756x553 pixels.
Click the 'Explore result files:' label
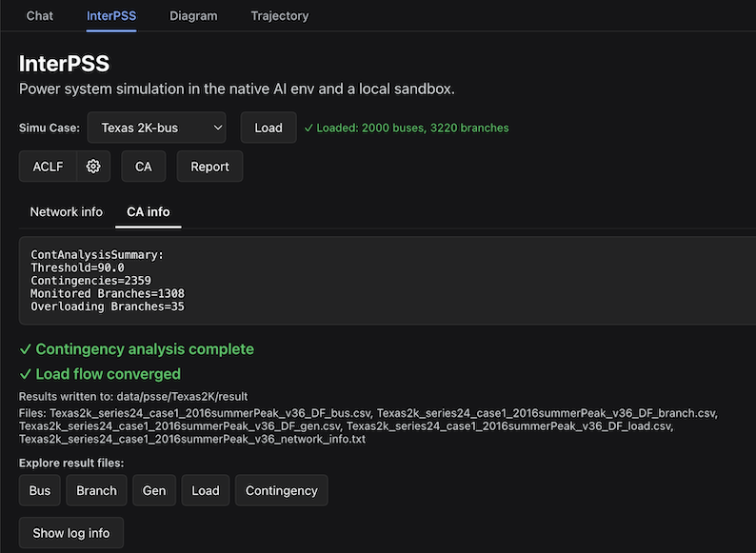[x=71, y=463]
